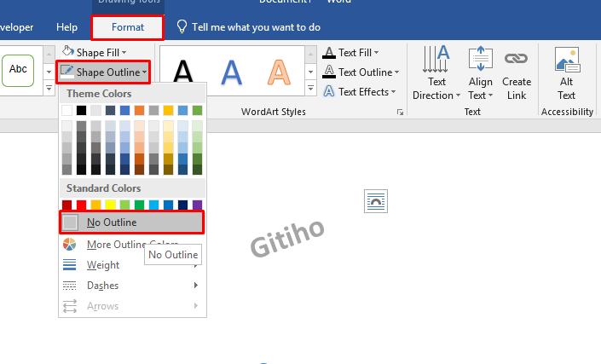Viewport: 601px width, 364px height.
Task: Click the Tell me lightbulb icon
Action: point(182,27)
